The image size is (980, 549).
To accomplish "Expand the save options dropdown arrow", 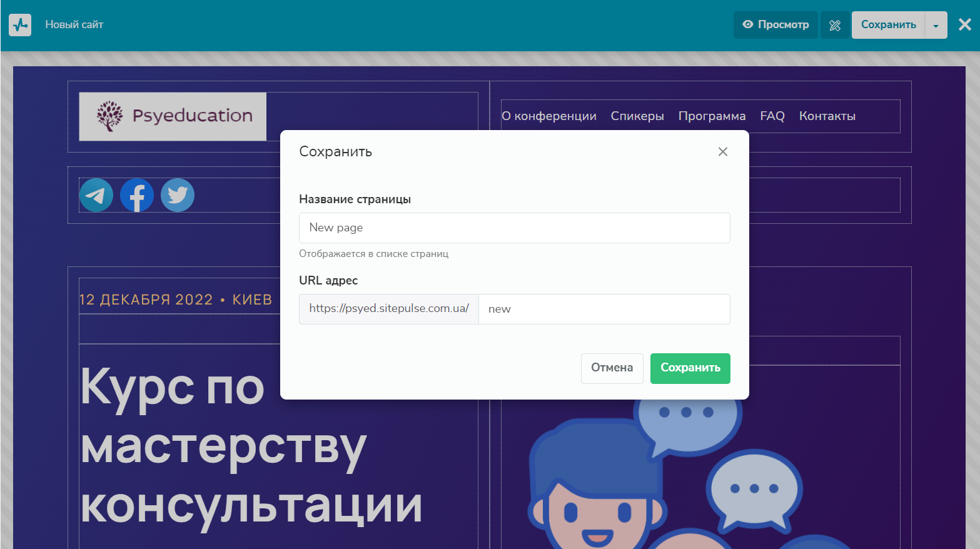I will click(936, 25).
